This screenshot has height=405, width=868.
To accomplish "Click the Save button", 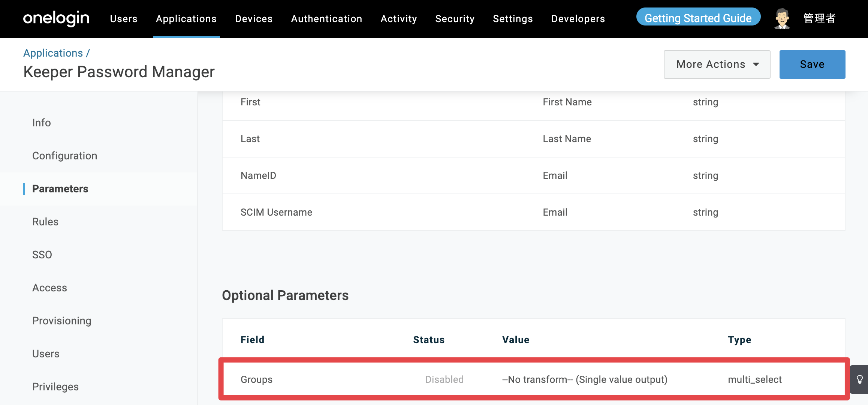I will pos(812,64).
